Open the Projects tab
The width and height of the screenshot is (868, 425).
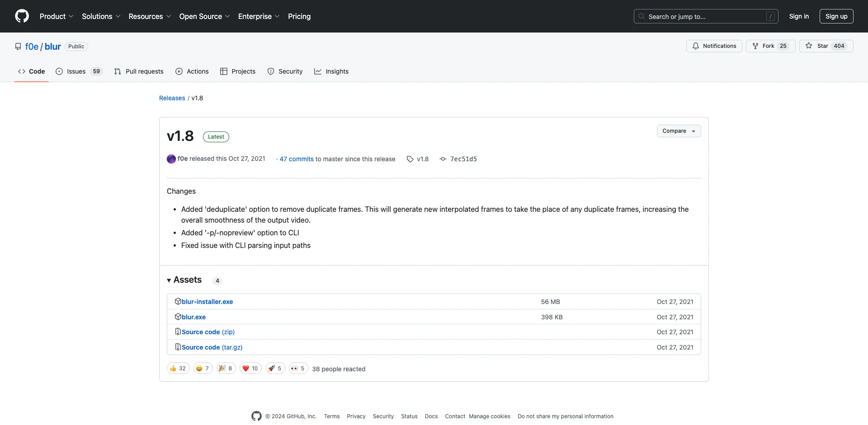[x=238, y=71]
